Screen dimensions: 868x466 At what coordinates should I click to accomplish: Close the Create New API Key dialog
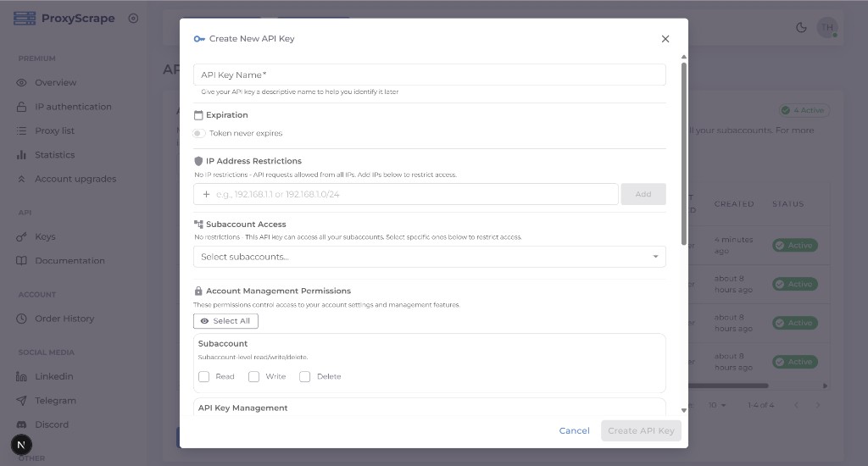[x=665, y=39]
